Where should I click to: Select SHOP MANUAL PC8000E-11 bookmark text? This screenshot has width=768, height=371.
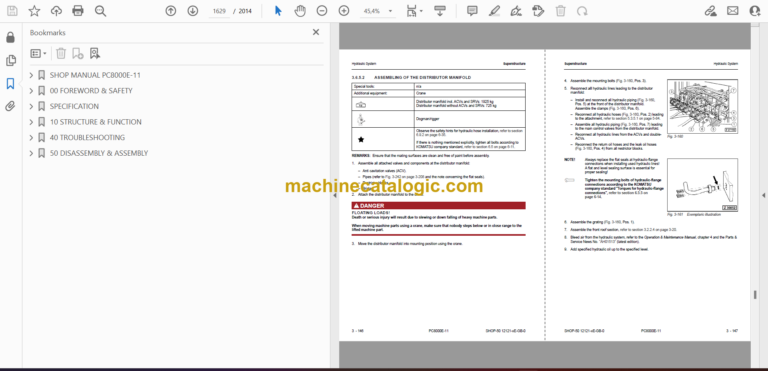(95, 75)
